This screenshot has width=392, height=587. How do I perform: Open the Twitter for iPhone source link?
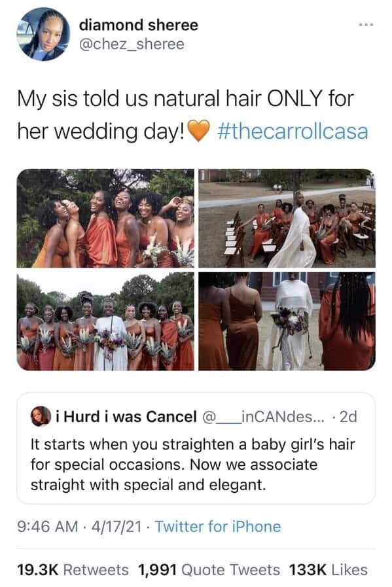click(x=218, y=526)
